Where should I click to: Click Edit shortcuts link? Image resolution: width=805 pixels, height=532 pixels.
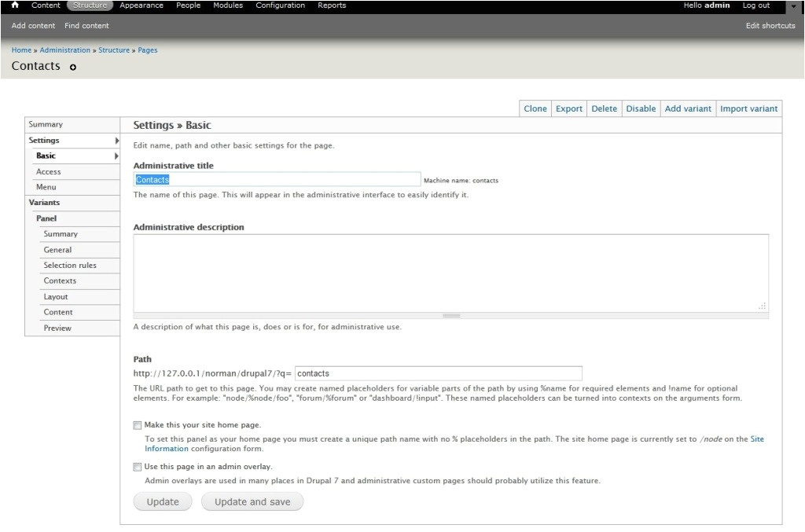pyautogui.click(x=770, y=26)
